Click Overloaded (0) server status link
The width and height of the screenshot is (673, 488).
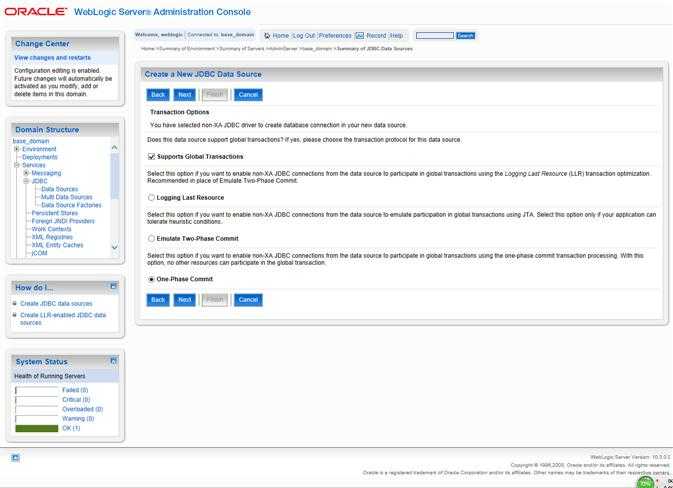point(82,409)
